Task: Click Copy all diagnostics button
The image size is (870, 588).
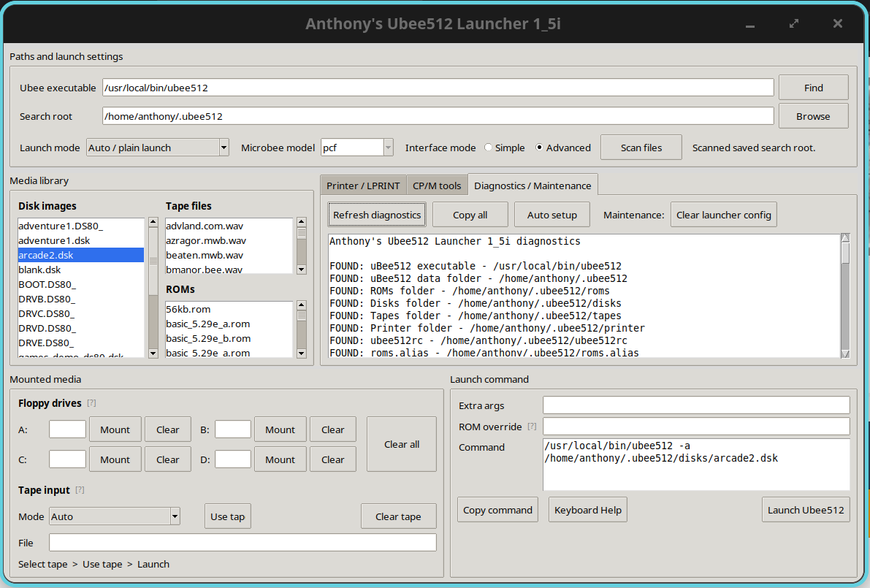Action: point(470,215)
